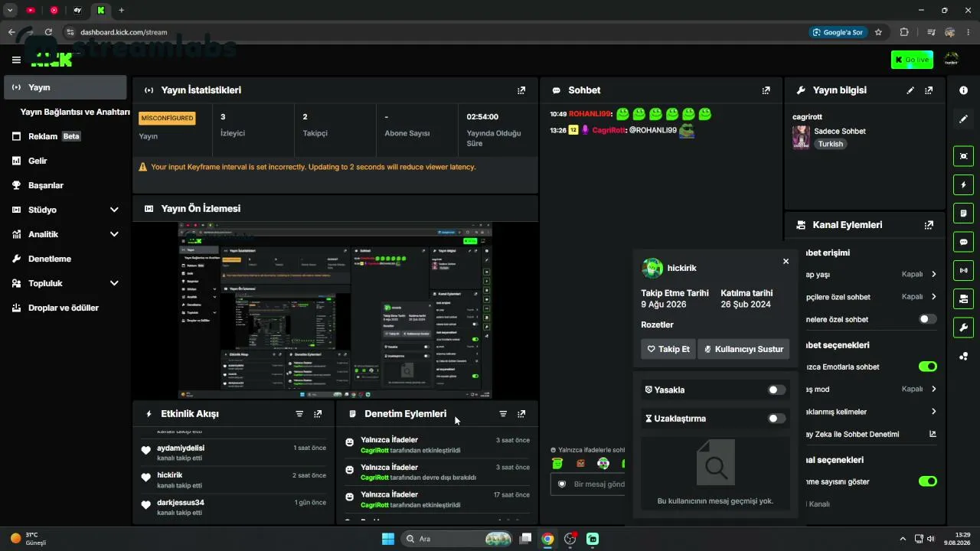Open AI chat moderation external link
This screenshot has height=551, width=980.
pos(933,434)
